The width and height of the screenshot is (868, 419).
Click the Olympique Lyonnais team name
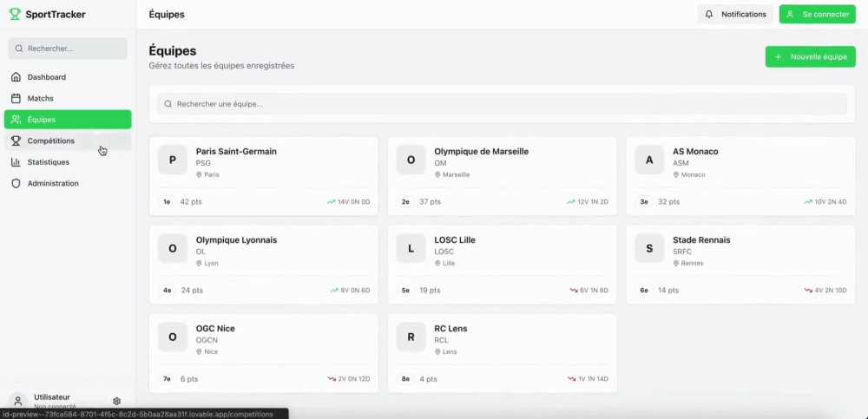236,239
